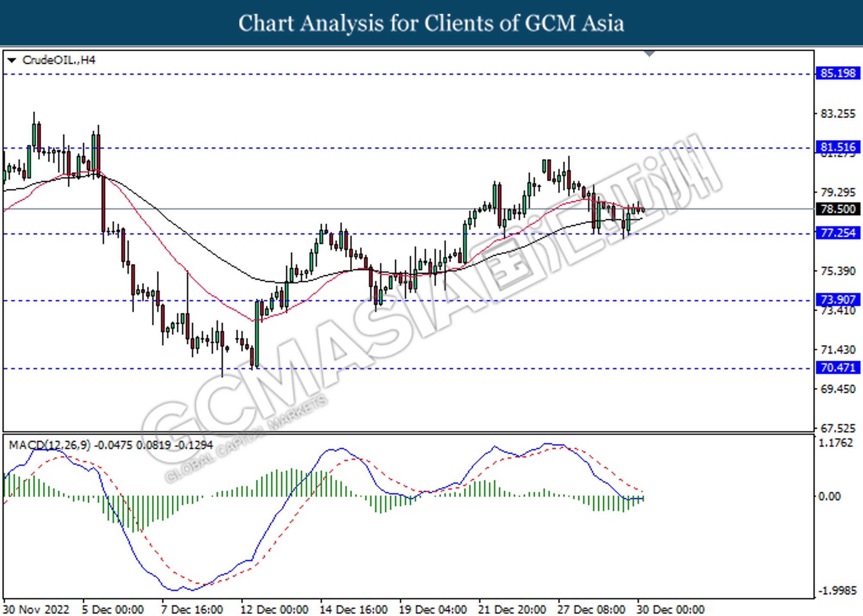Click the 30 Nov 2022 date label
This screenshot has width=863, height=616.
pos(36,609)
